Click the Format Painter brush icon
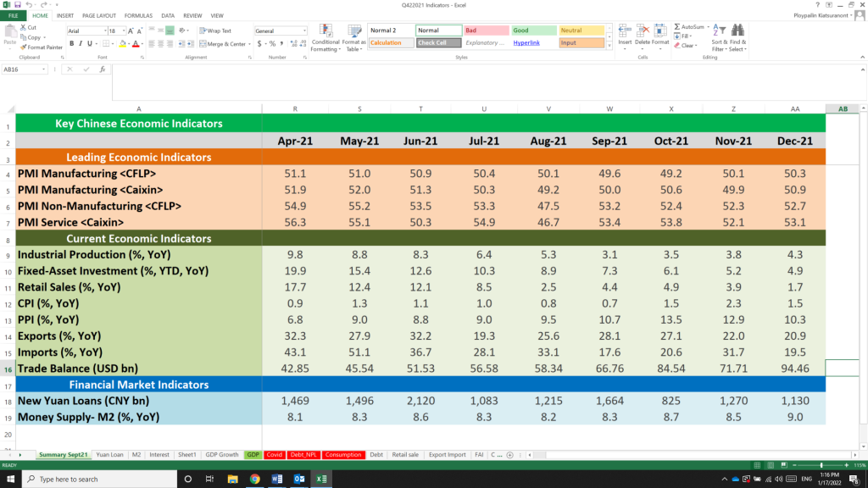The height and width of the screenshot is (488, 868). click(24, 47)
